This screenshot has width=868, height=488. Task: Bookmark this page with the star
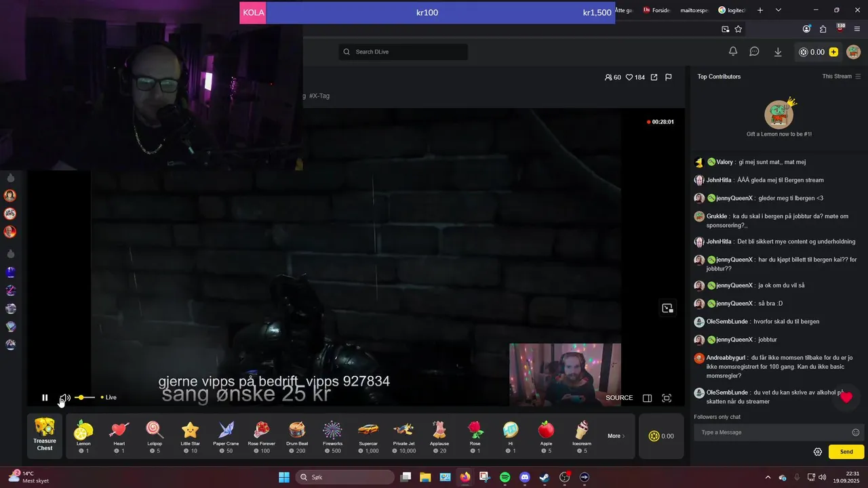pos(738,29)
